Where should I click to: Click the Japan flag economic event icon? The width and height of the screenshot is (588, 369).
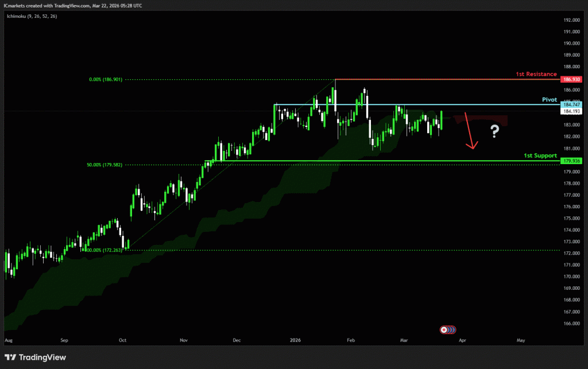[444, 329]
